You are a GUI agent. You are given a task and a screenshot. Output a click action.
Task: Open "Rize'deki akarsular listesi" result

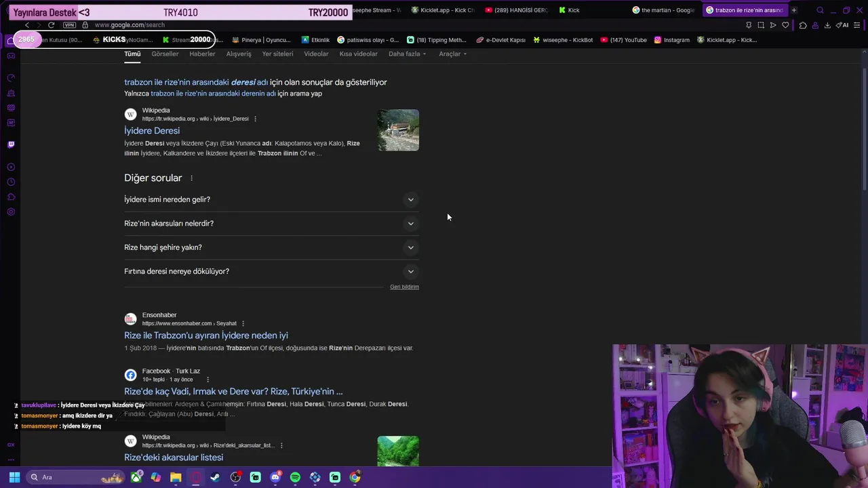click(x=174, y=457)
